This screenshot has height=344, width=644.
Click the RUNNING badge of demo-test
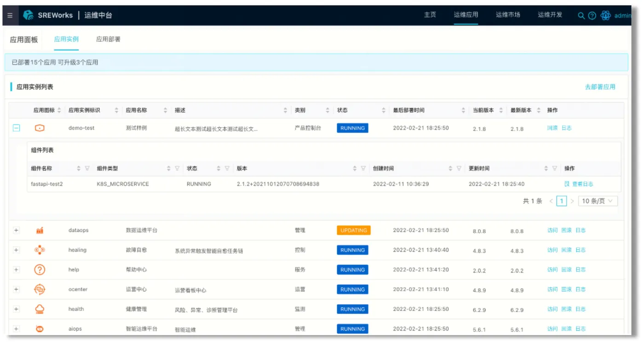click(x=352, y=128)
